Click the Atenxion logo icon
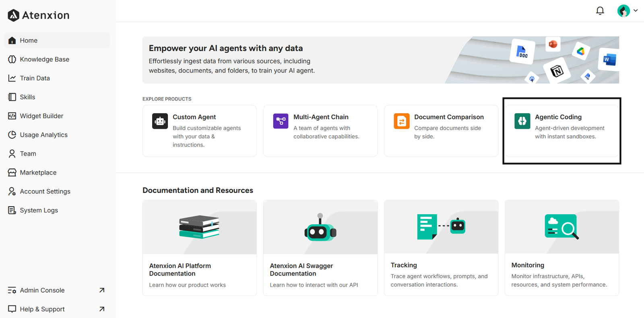Image resolution: width=644 pixels, height=318 pixels. click(x=13, y=15)
